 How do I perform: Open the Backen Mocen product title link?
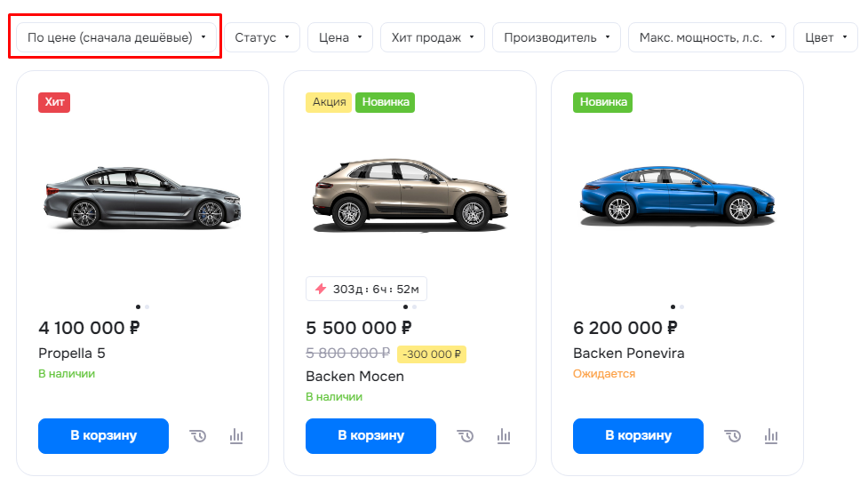coord(354,377)
